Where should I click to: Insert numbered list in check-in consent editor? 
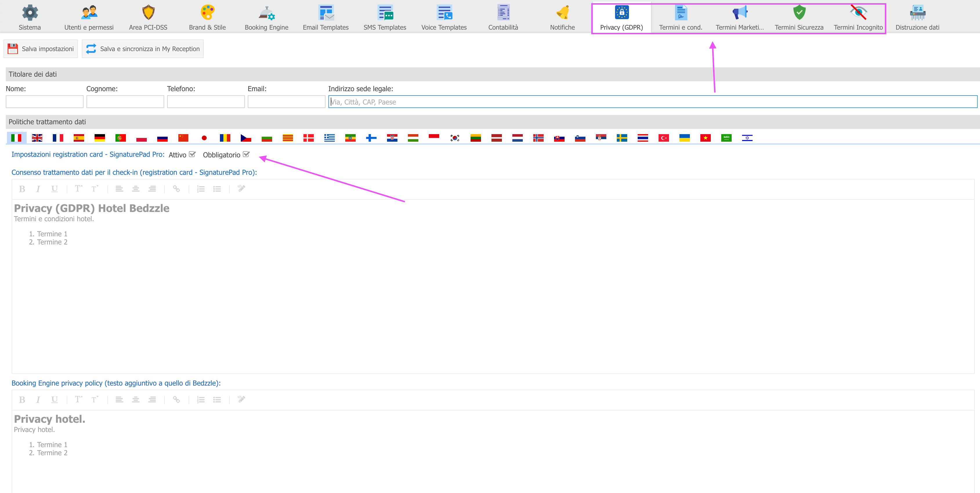point(201,189)
